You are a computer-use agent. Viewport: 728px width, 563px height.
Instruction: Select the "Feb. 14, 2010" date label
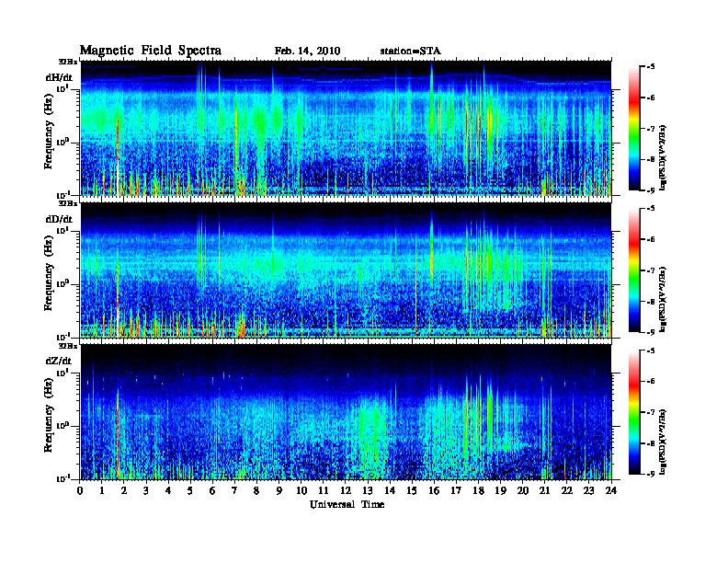pos(307,51)
